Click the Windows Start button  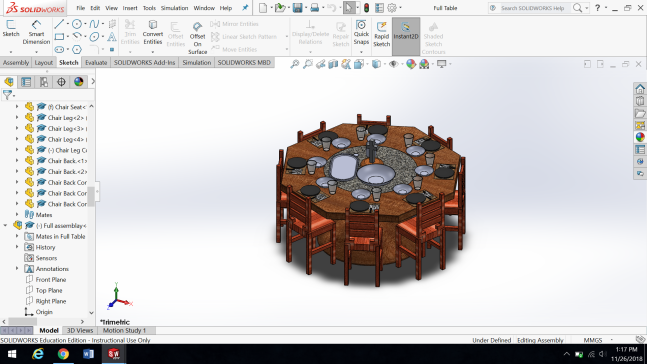(12, 354)
